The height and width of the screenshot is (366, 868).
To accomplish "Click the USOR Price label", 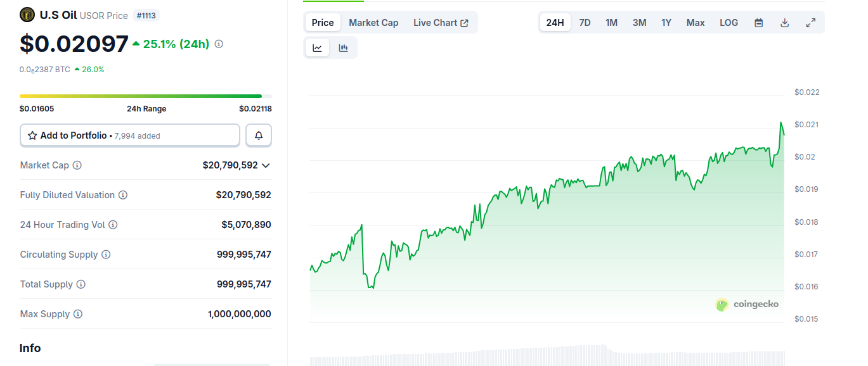I will (x=103, y=15).
